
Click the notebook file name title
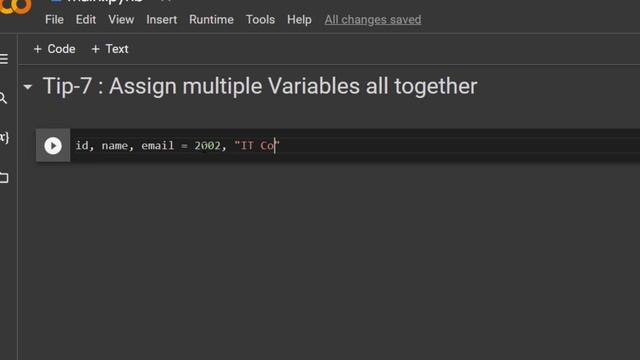(104, 2)
